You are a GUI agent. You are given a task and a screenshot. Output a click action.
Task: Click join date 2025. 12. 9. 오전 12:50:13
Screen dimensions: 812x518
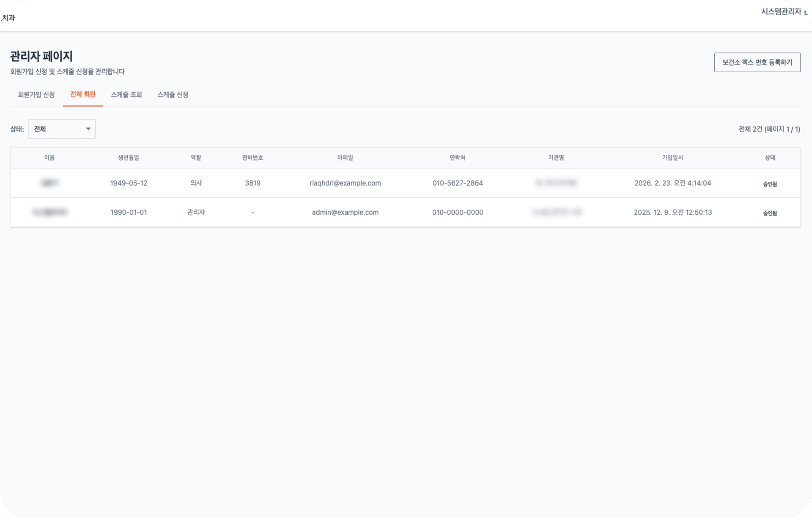point(672,212)
